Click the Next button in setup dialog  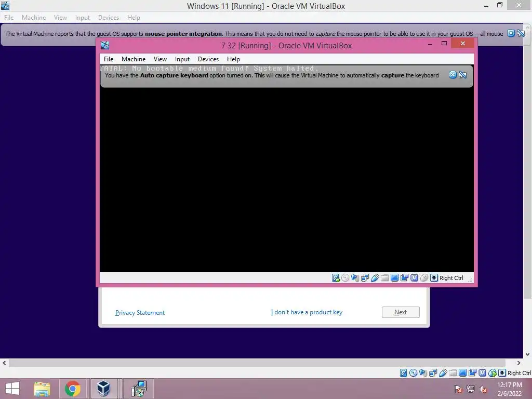pos(401,312)
